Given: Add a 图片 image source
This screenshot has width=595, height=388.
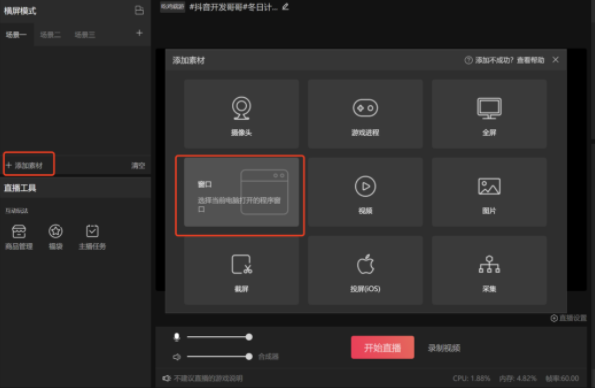Looking at the screenshot, I should [489, 192].
